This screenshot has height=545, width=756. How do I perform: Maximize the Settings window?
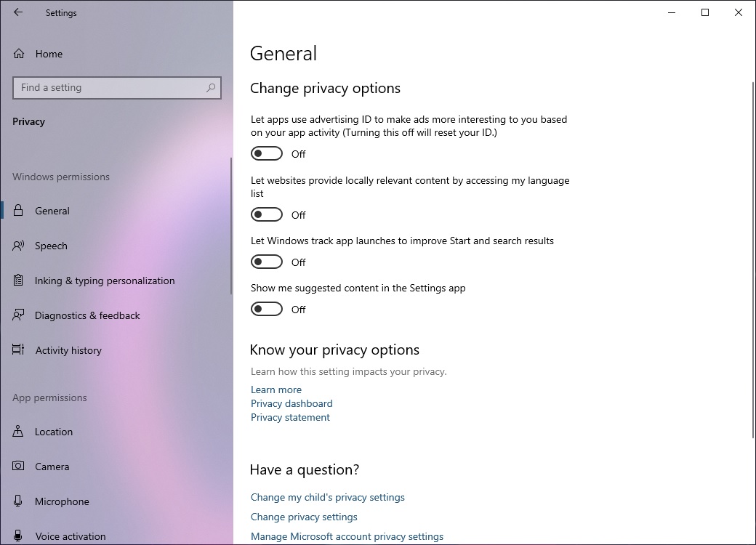click(x=705, y=12)
